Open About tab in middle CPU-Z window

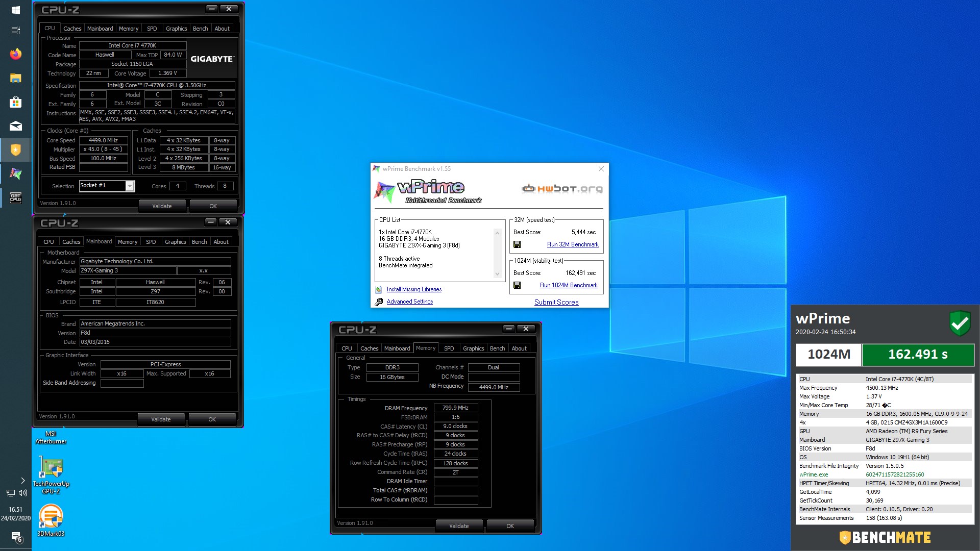[221, 242]
